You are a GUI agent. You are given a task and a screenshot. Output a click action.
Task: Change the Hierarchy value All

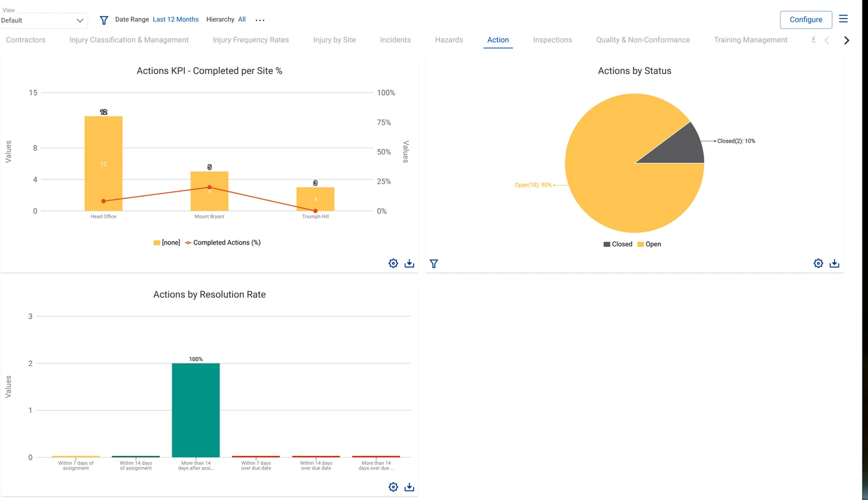click(x=242, y=19)
